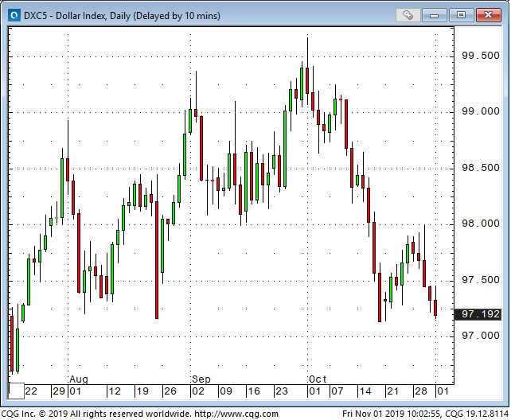Click the CQG Inc. copyright text
511x420 pixels.
point(96,414)
